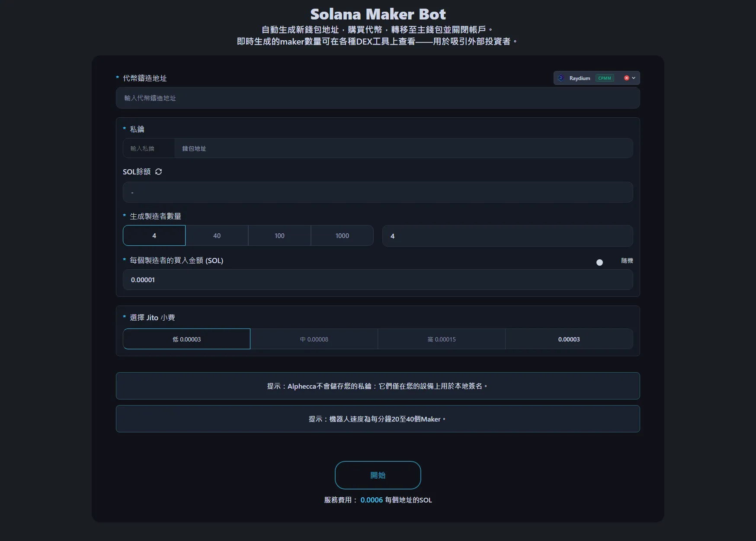Image resolution: width=756 pixels, height=541 pixels.
Task: Select medium Jito tip 0.00008
Action: 314,339
